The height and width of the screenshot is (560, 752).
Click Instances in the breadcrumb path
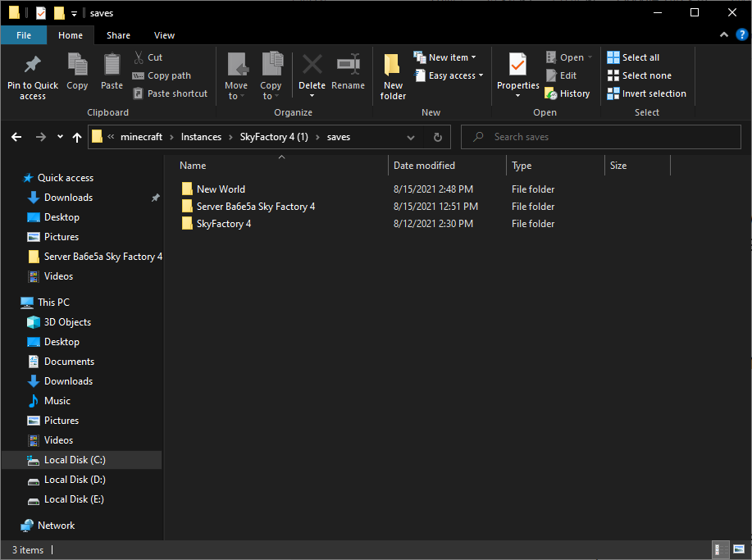pos(201,137)
